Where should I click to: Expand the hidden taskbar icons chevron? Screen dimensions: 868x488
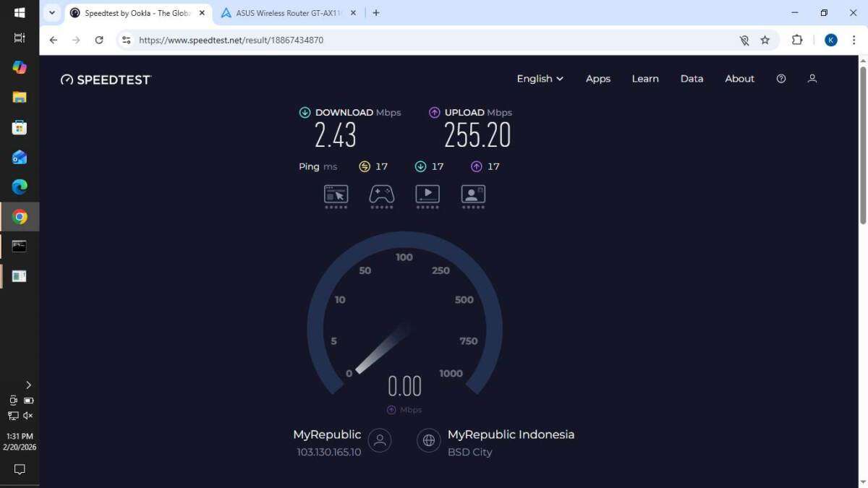[28, 385]
